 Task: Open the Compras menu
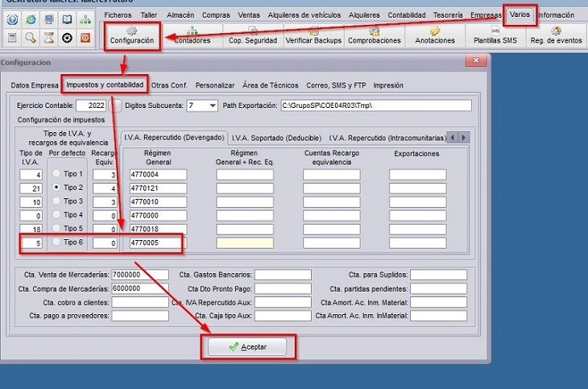(x=216, y=15)
